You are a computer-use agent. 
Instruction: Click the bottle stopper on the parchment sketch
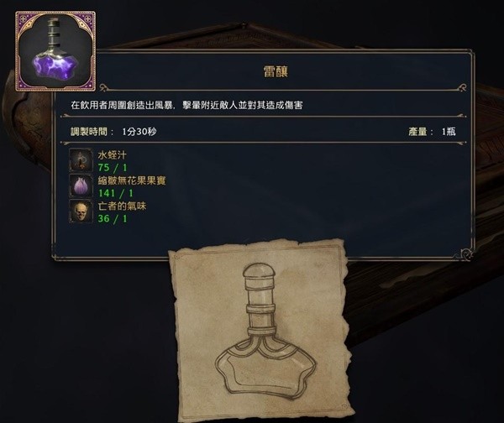[x=259, y=270]
